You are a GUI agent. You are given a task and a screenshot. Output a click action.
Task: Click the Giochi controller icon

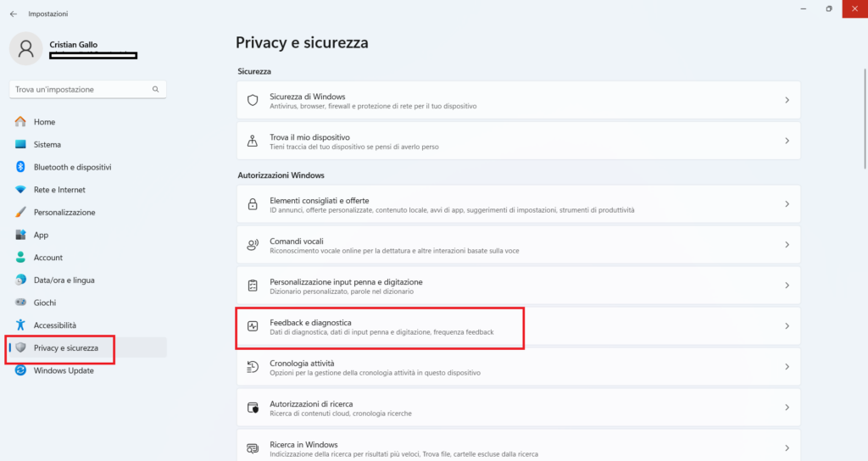point(21,303)
